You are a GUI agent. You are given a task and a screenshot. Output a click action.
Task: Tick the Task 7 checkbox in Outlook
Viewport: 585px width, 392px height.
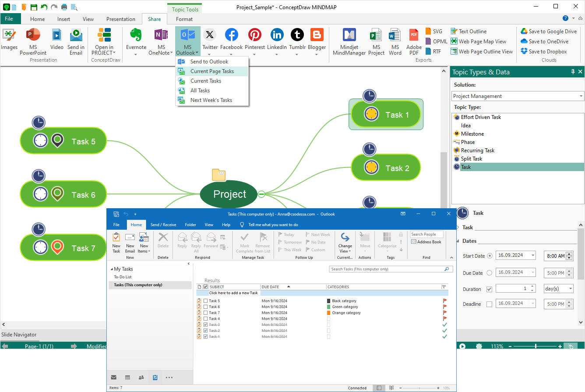[206, 313]
